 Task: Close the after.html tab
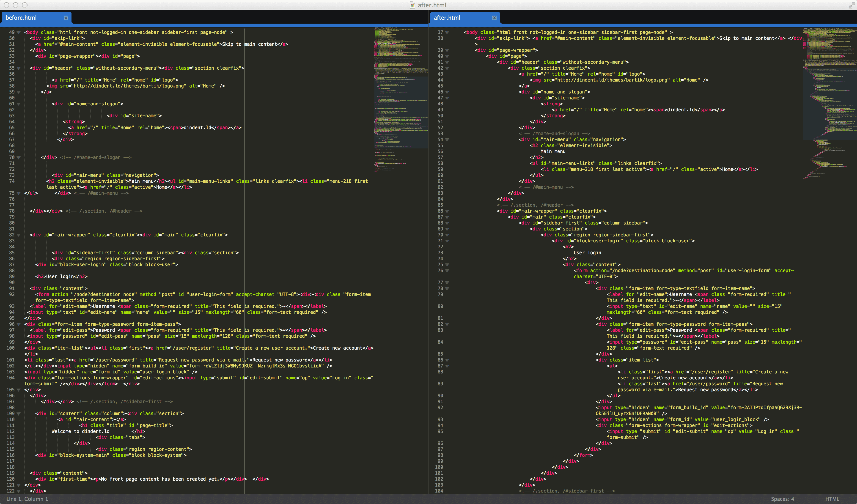494,18
